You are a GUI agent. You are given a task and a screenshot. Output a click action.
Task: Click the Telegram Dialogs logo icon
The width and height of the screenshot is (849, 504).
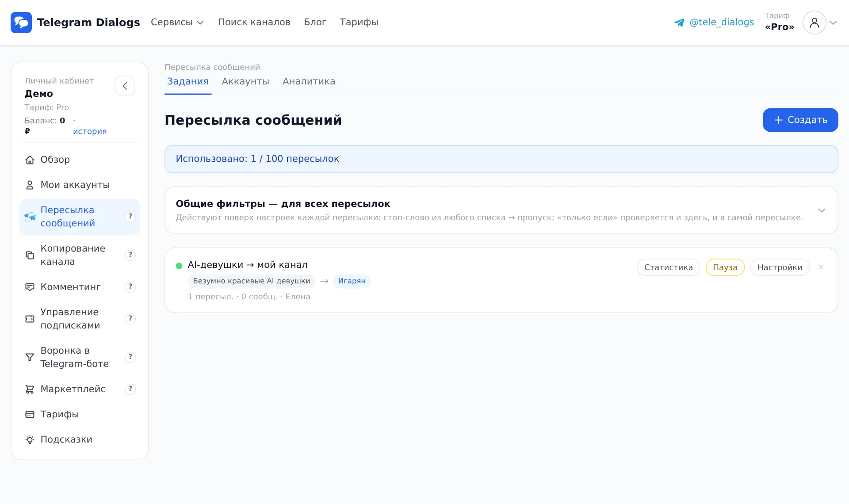(21, 23)
